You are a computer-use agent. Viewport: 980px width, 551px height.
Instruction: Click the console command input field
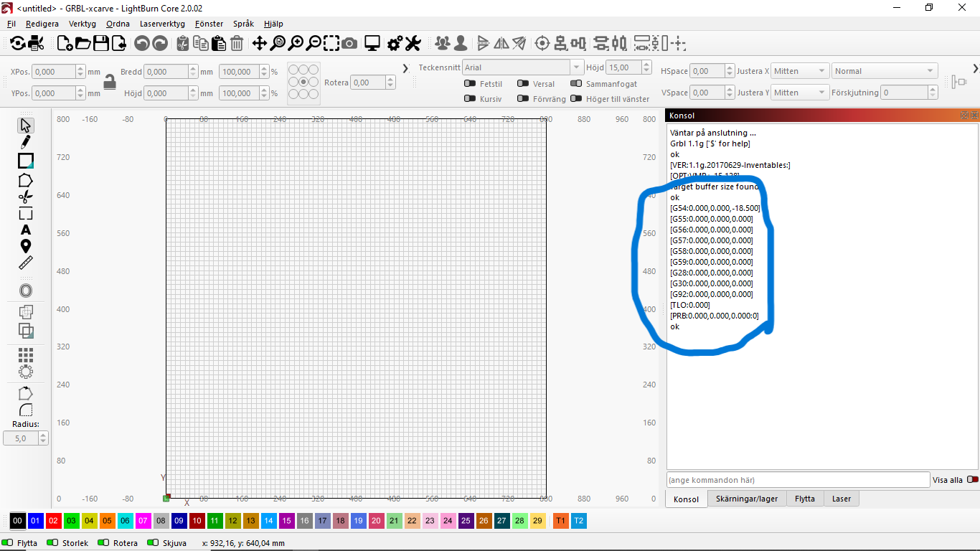point(797,480)
